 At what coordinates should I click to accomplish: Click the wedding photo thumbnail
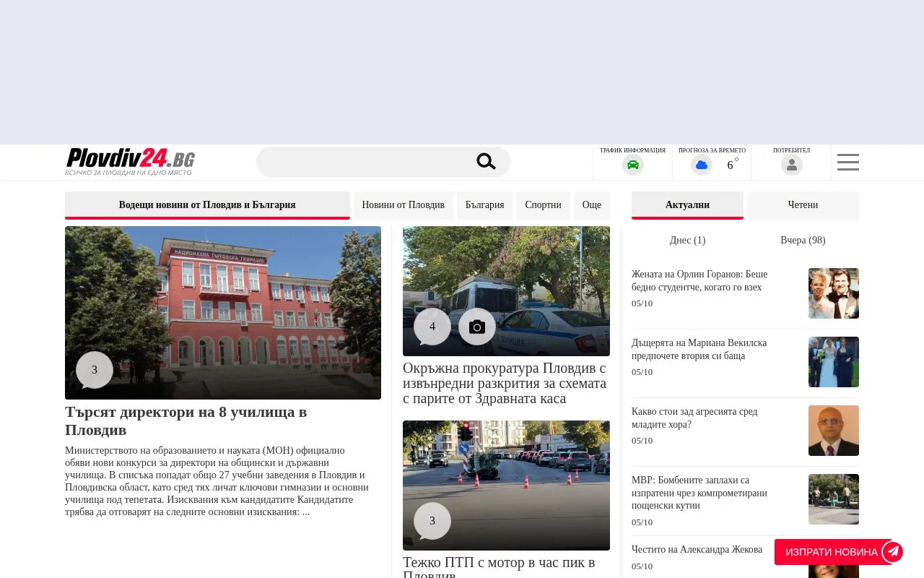tap(834, 362)
